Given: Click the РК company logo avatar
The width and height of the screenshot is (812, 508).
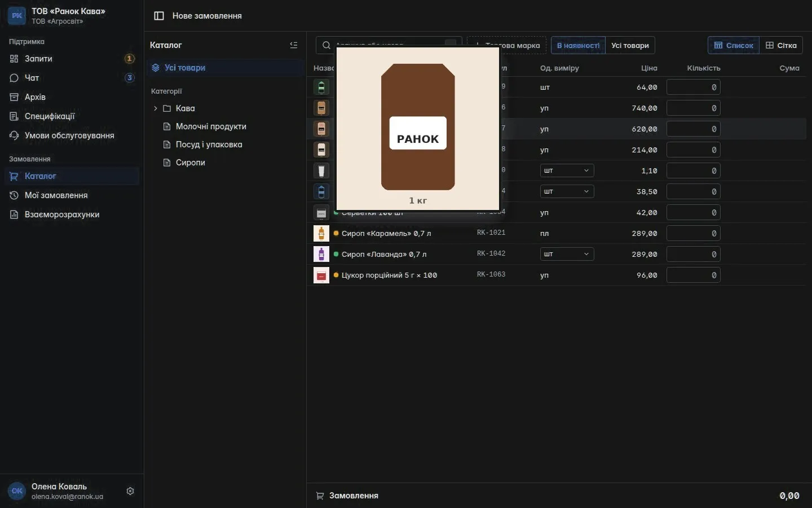Looking at the screenshot, I should tap(17, 16).
